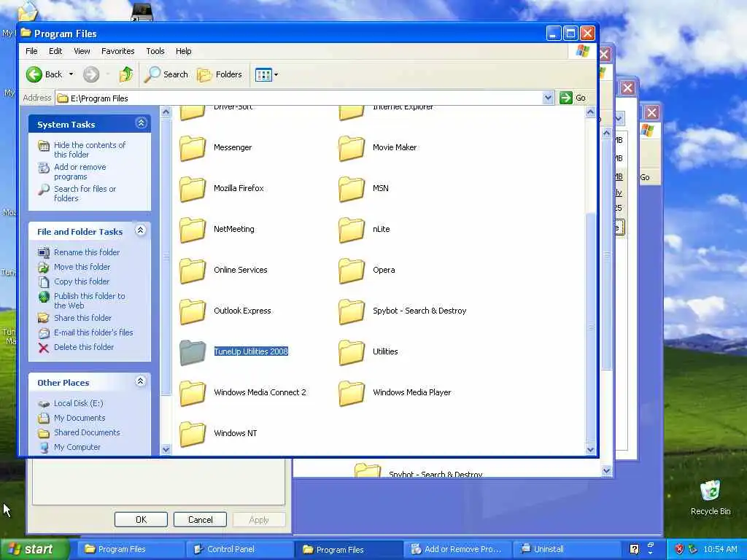Open the Help menu
This screenshot has height=560, width=747.
(183, 51)
